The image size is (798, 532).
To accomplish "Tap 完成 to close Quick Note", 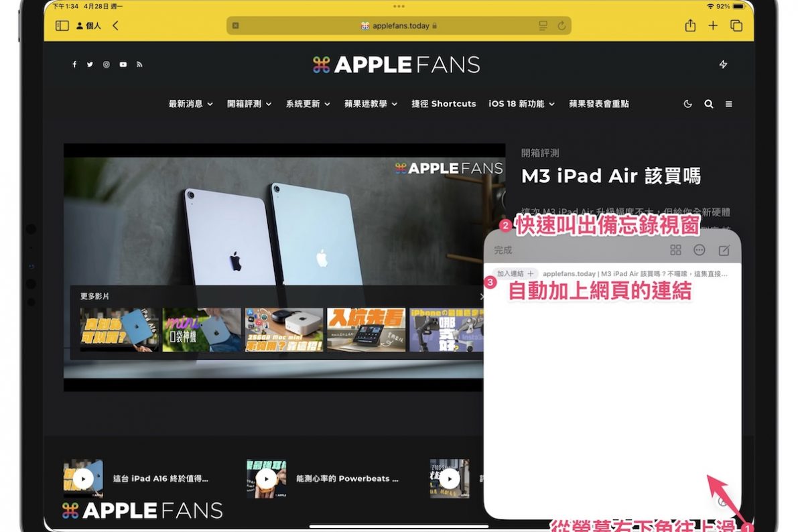I will 503,250.
